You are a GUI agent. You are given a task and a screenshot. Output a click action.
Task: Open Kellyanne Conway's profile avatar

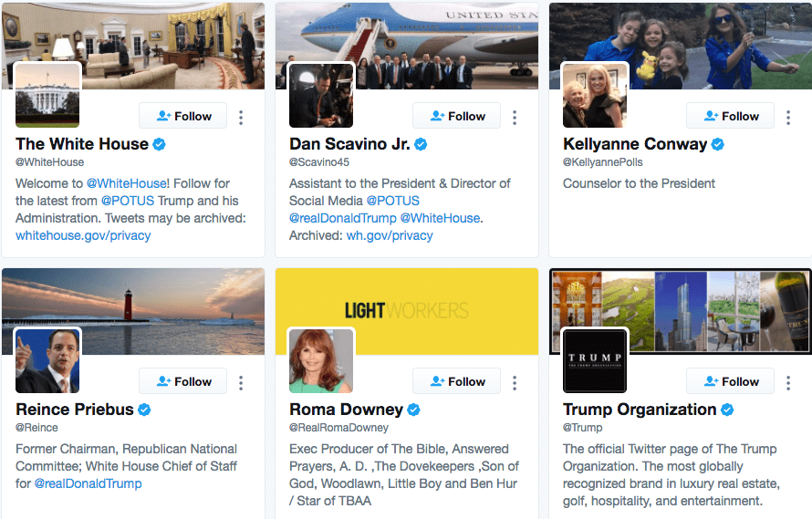click(595, 96)
